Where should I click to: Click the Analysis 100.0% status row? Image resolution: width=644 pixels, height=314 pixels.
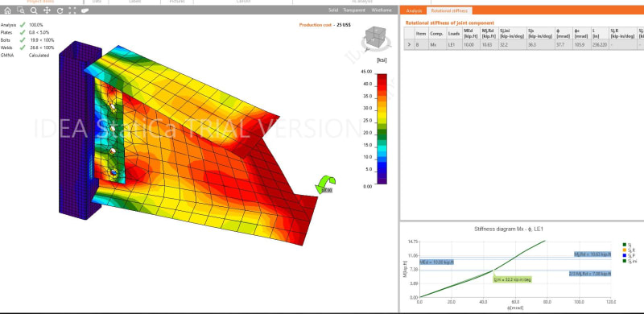[22, 25]
